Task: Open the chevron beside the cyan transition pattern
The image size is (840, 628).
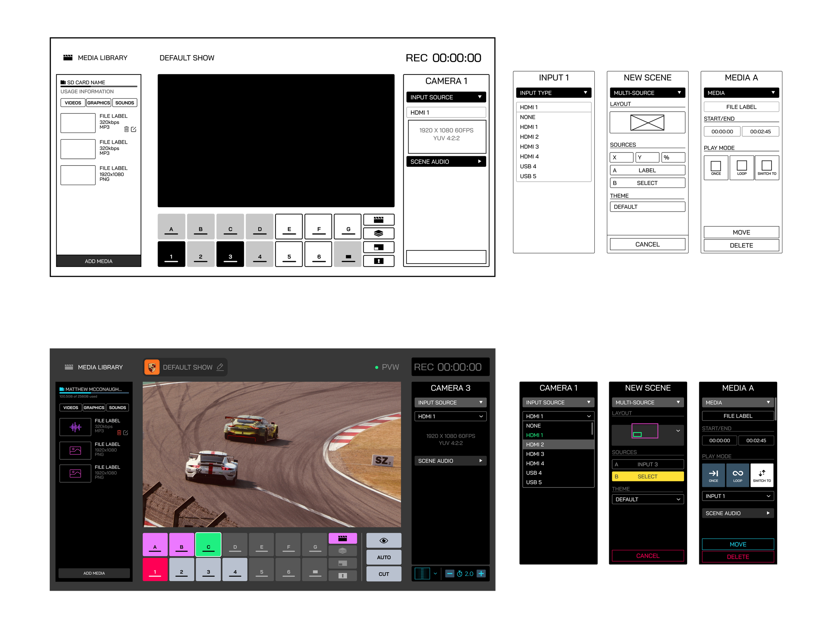Action: (x=435, y=573)
